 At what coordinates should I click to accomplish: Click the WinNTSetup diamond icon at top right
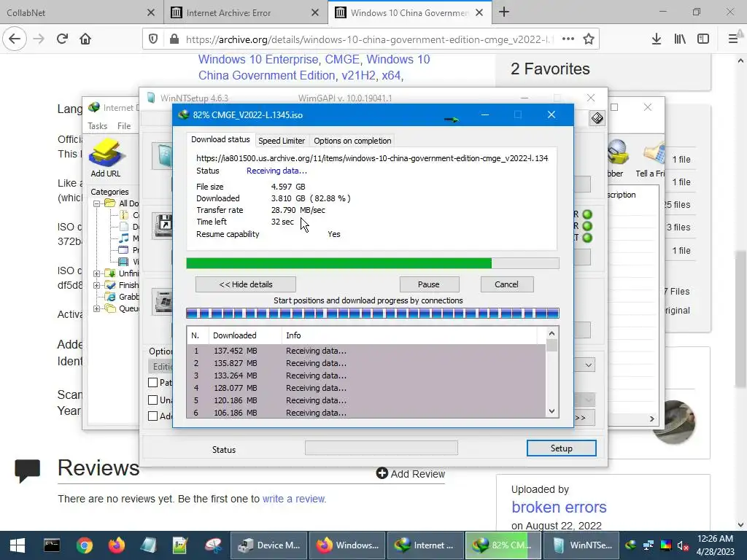pyautogui.click(x=597, y=118)
